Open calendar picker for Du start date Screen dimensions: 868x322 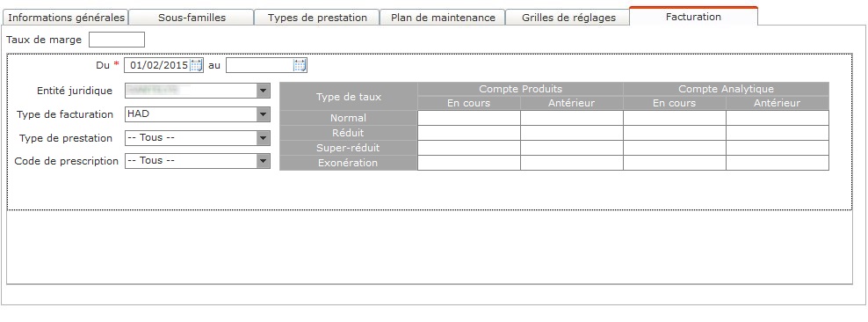tap(196, 65)
